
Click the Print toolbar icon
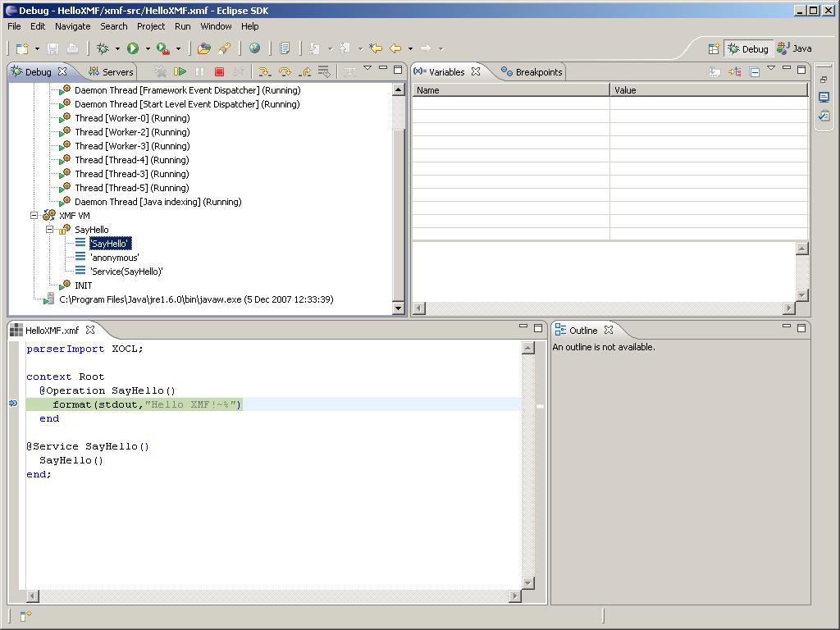tap(72, 48)
